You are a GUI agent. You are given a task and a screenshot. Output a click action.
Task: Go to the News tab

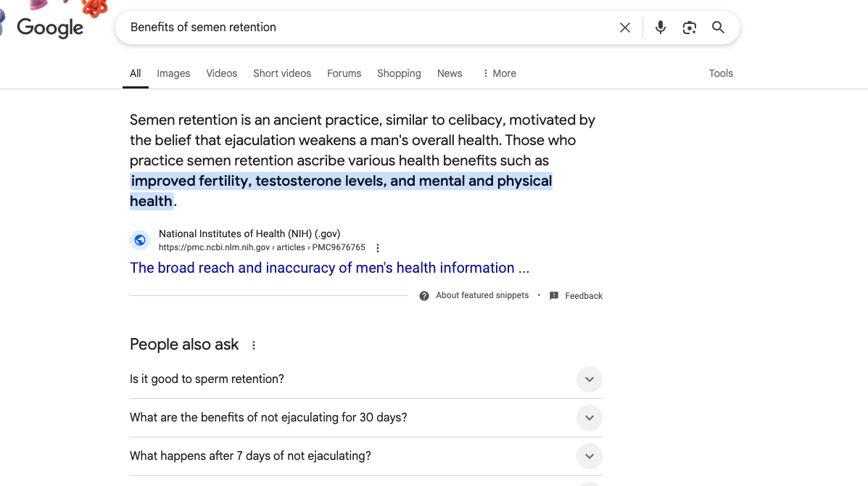450,73
